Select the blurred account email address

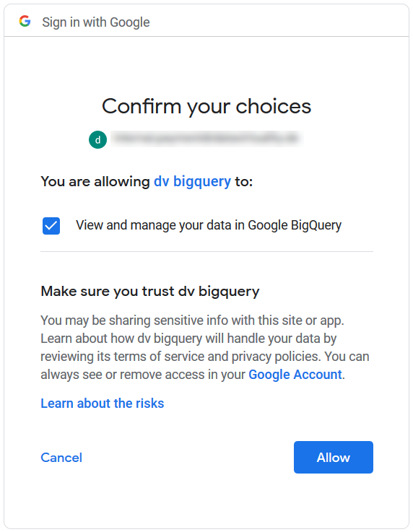pos(206,139)
